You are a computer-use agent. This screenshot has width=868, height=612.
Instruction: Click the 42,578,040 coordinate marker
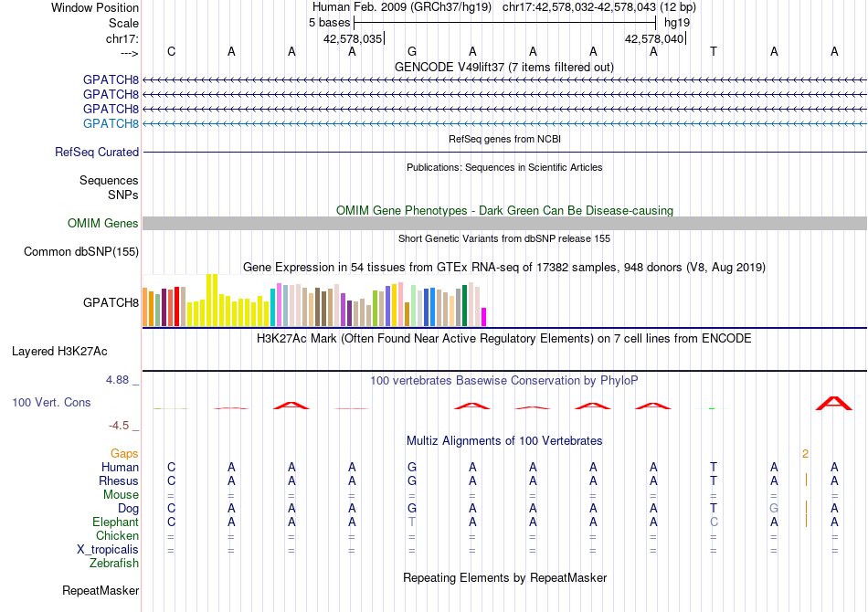[x=654, y=38]
